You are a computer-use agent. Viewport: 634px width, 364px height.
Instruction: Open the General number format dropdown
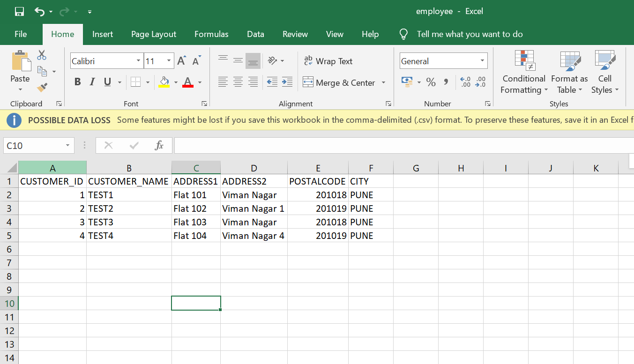point(482,61)
